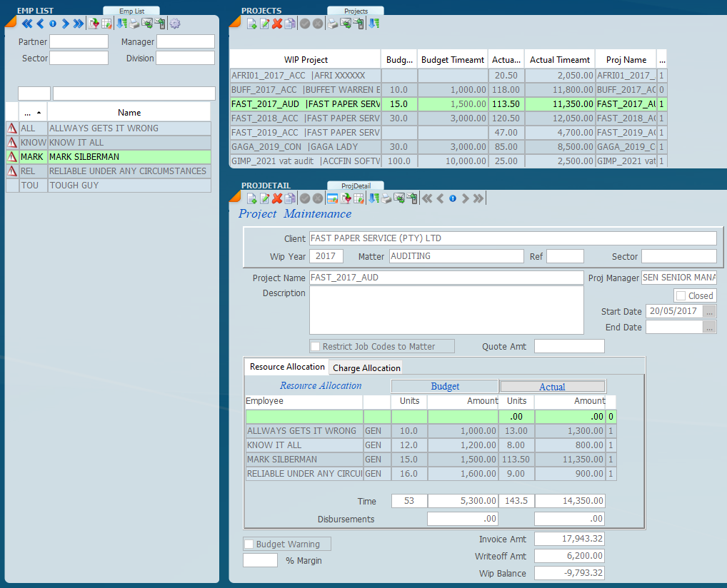Select the Resource Allocation tab

click(x=287, y=367)
